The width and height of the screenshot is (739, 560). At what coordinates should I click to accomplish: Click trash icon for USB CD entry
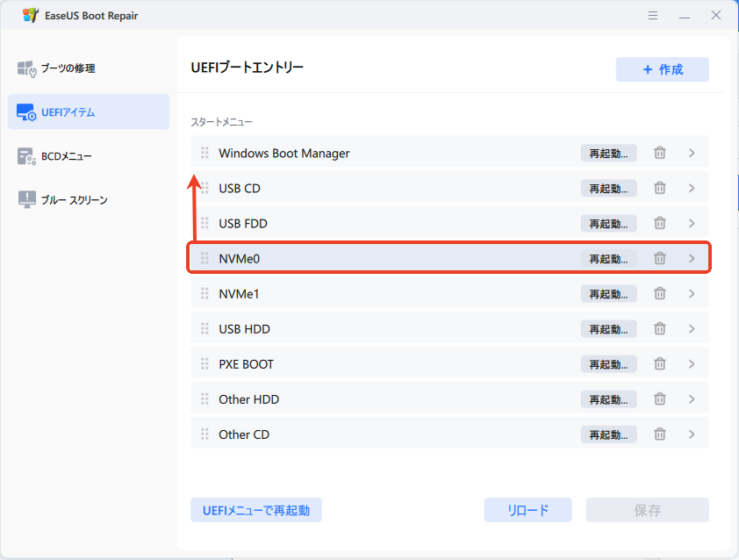660,188
